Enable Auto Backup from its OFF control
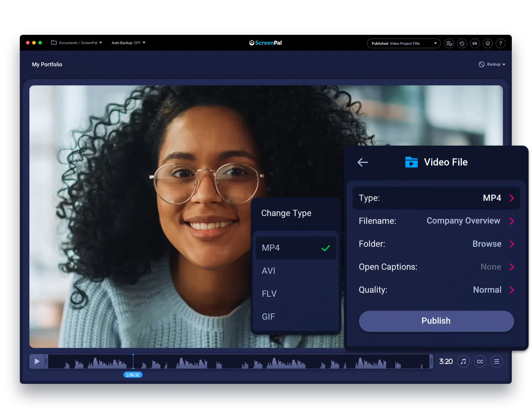This screenshot has height=419, width=532. (129, 43)
